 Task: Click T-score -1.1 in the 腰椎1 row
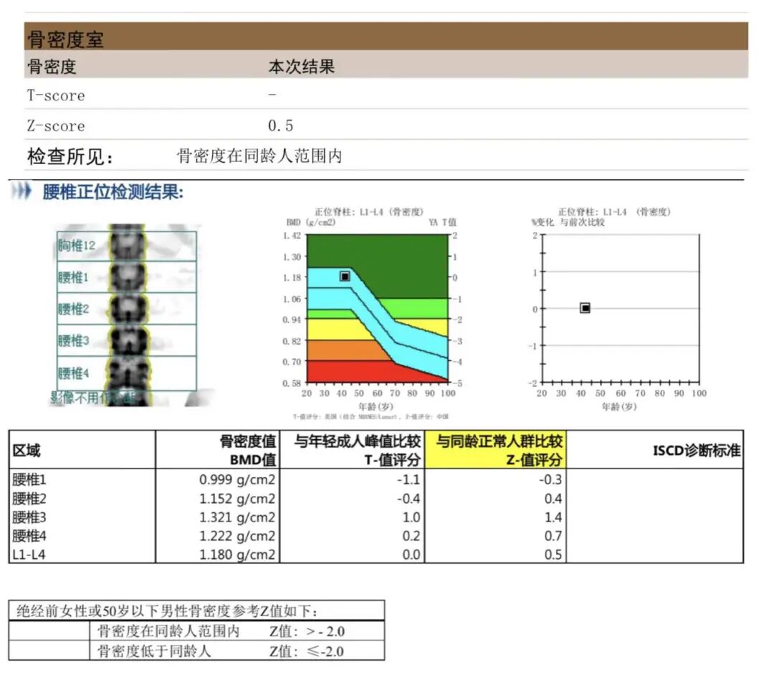(408, 479)
